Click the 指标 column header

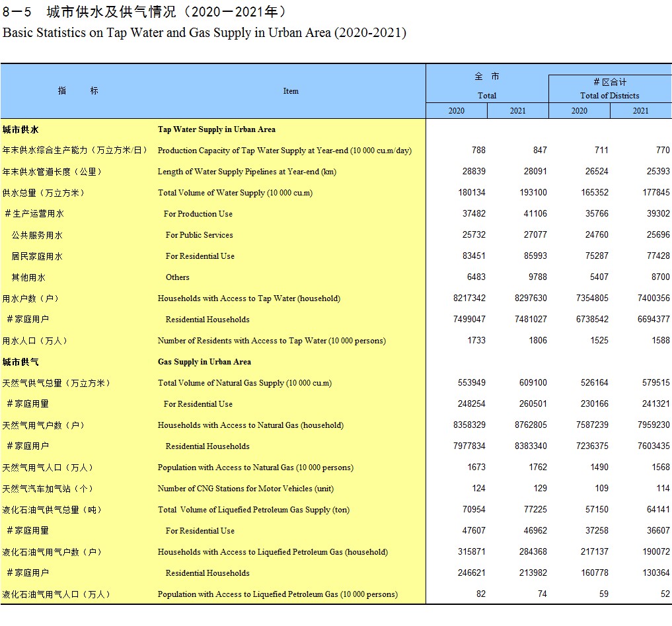click(x=78, y=90)
